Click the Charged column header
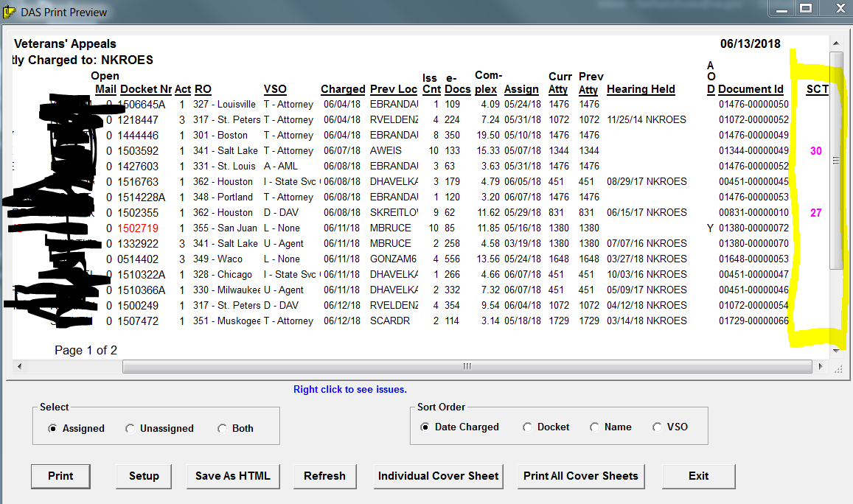The width and height of the screenshot is (853, 504). coord(343,89)
